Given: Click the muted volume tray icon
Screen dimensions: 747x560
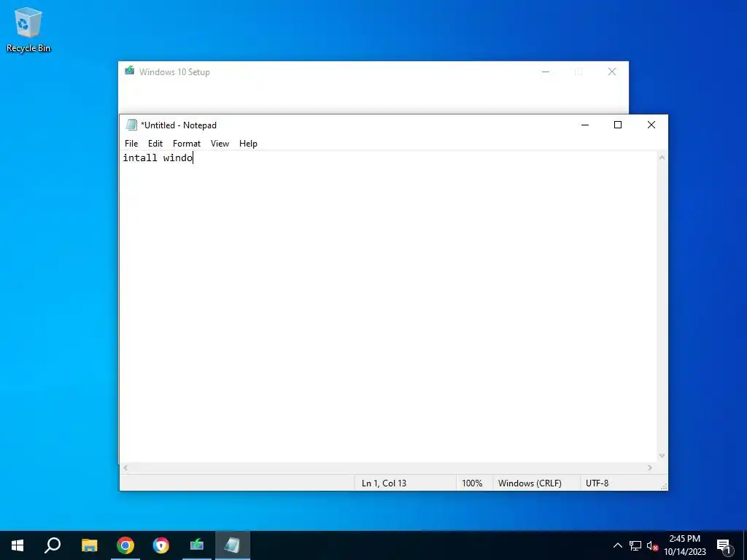Looking at the screenshot, I should coord(652,545).
